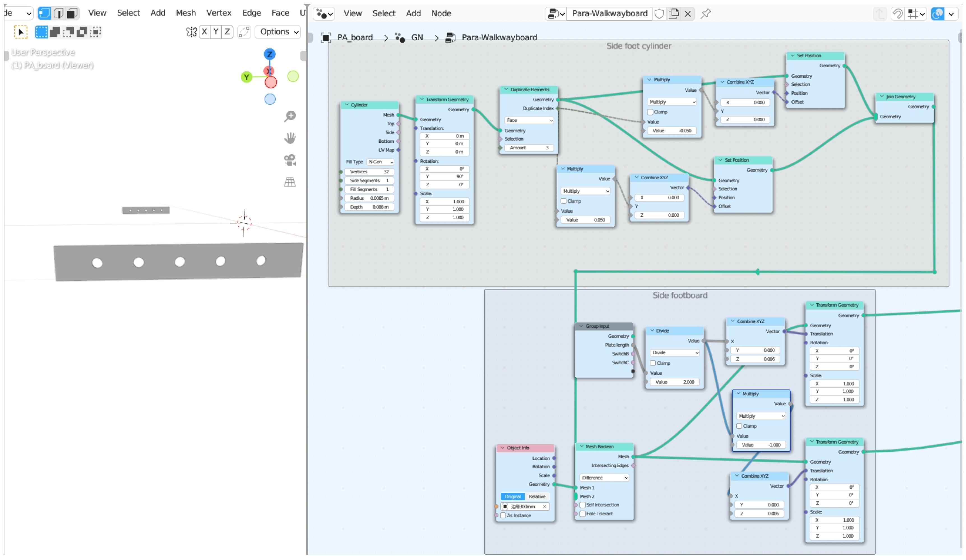Switch the perspective/orthographic grid icon

coord(290,182)
